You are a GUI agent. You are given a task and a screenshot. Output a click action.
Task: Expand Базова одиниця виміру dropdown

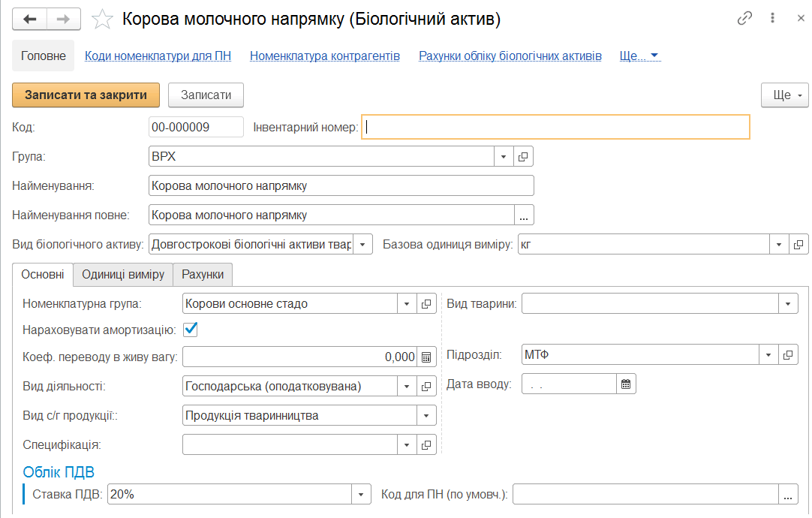779,245
